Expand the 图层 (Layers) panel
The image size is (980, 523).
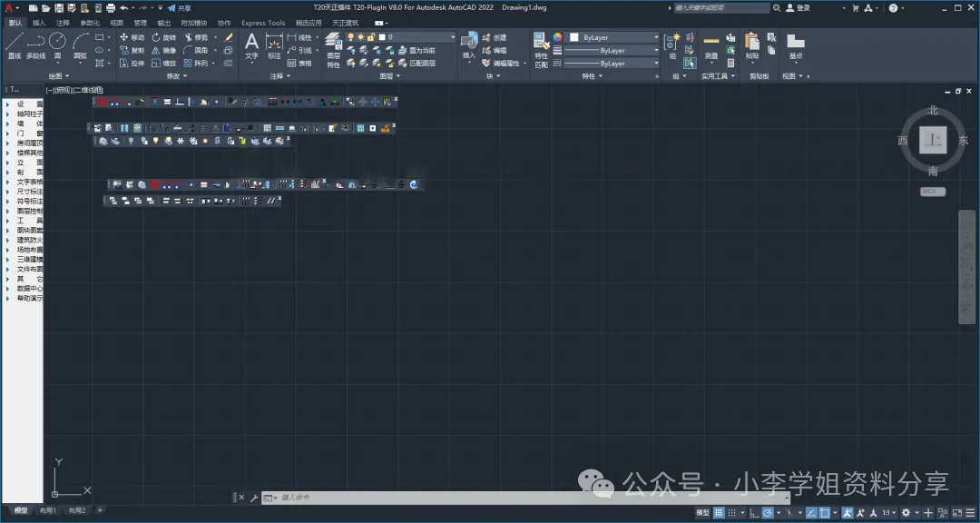pyautogui.click(x=389, y=76)
